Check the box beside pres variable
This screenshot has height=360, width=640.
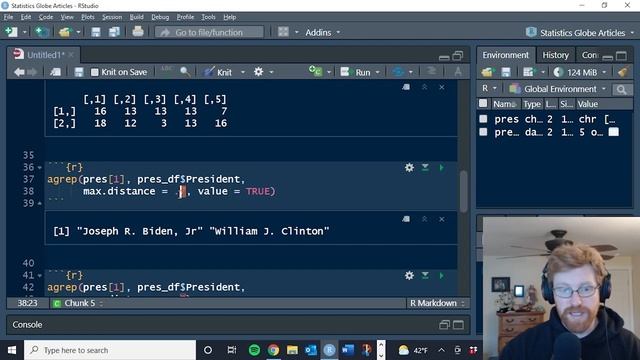(x=483, y=119)
